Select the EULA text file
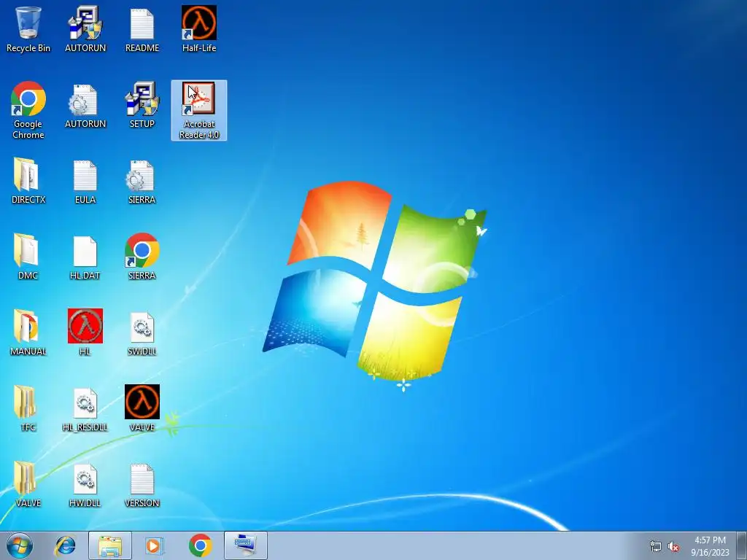Screen dimensions: 747x560 85,181
